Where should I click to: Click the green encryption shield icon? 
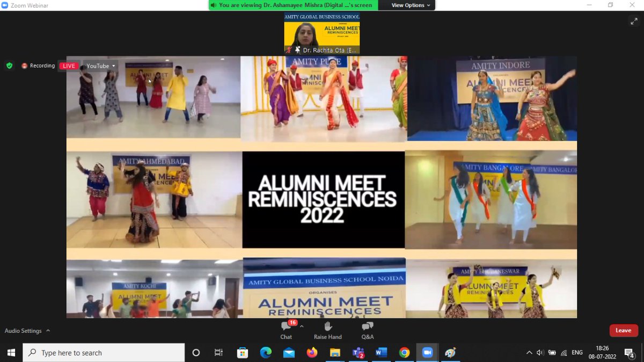tap(9, 66)
